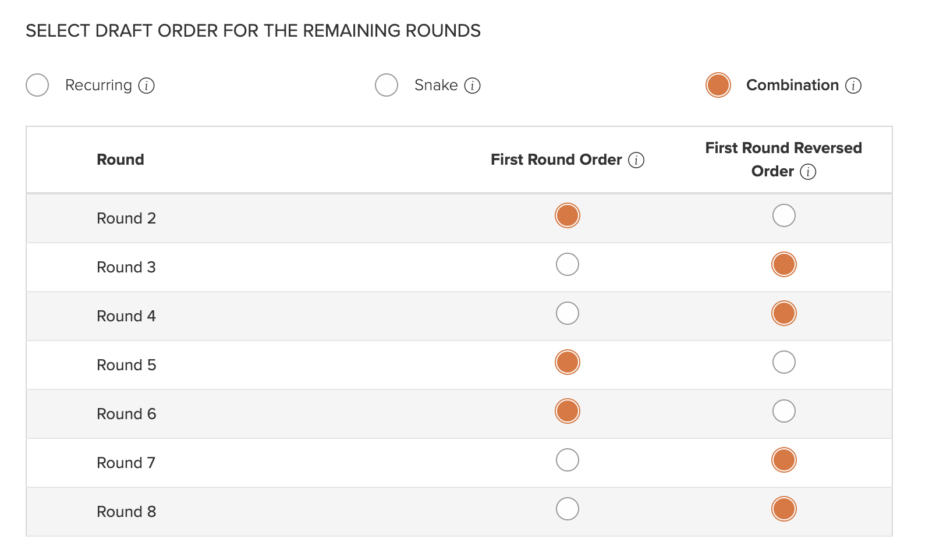Click selected First Round Order for Round 2
Image resolution: width=936 pixels, height=560 pixels.
point(568,215)
